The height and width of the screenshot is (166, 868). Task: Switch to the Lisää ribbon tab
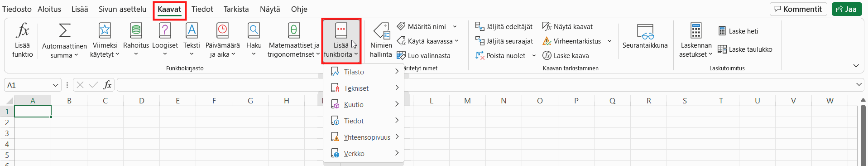coord(80,9)
